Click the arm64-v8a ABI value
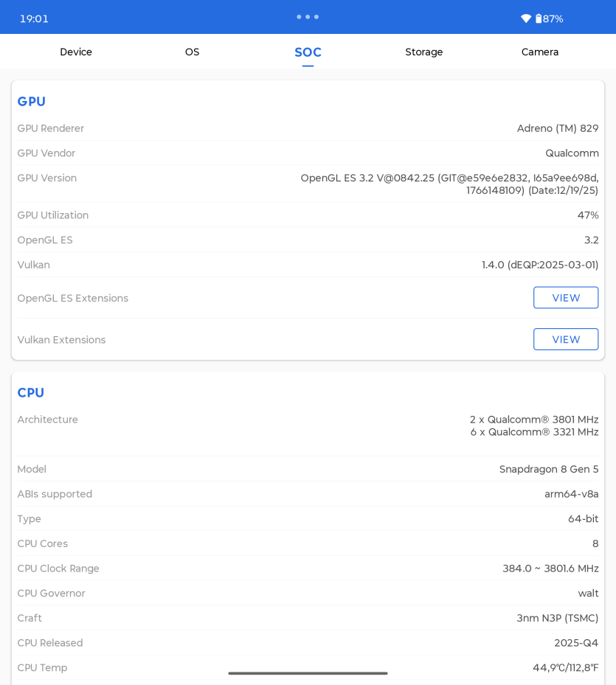 (572, 494)
